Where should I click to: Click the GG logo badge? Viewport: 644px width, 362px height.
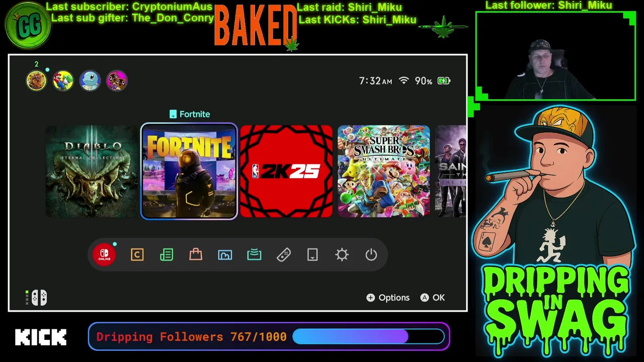coord(28,26)
